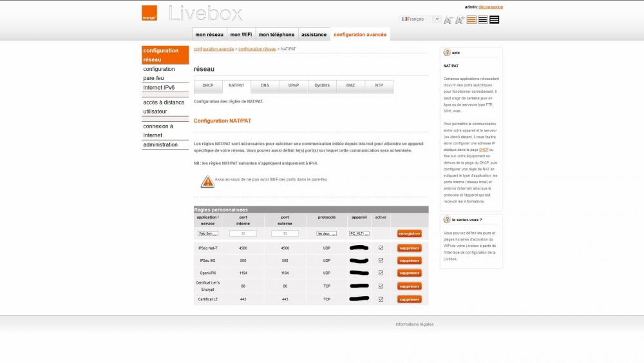Click 'supprimer' for Certificat Let's Encrypt rule
Image resolution: width=644 pixels, height=363 pixels.
point(409,286)
